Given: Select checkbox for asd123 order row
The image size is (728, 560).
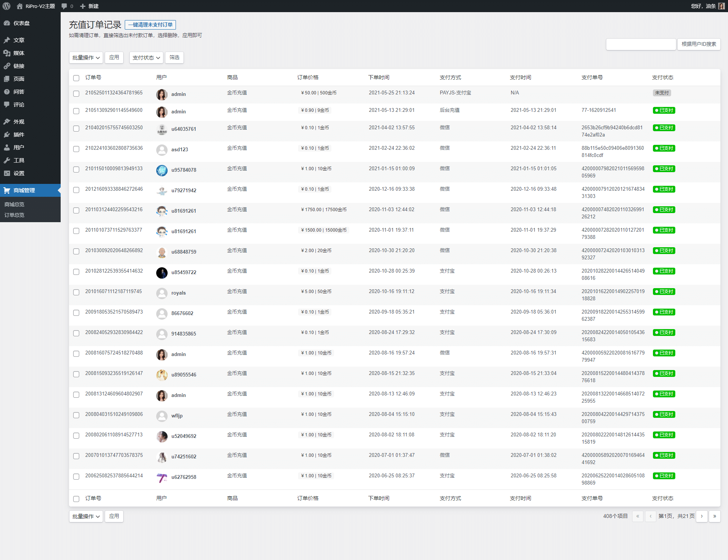Looking at the screenshot, I should click(76, 149).
